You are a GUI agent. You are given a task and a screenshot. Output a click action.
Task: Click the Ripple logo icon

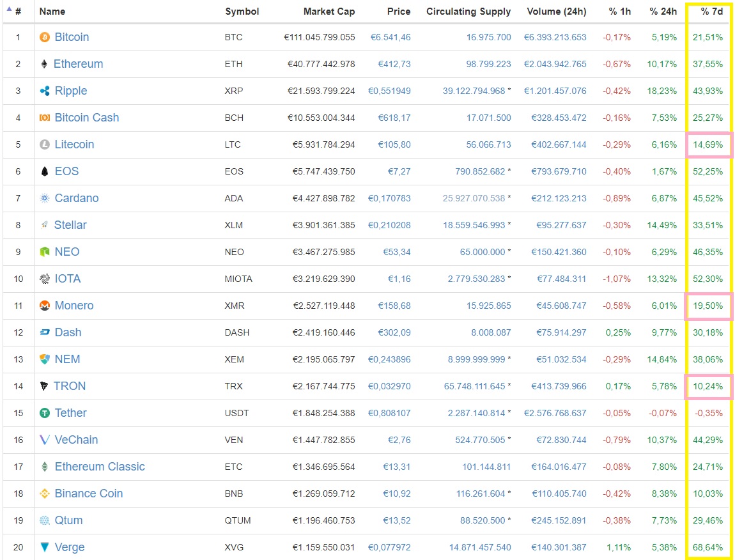tap(45, 91)
